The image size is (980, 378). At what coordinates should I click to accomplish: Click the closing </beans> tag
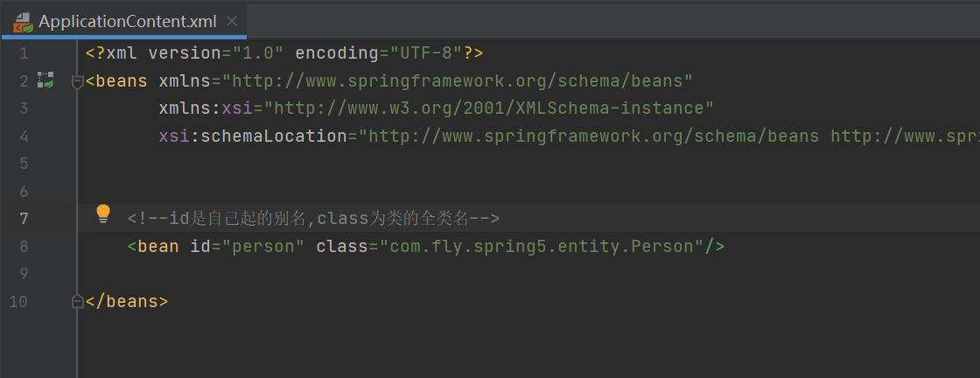(127, 302)
